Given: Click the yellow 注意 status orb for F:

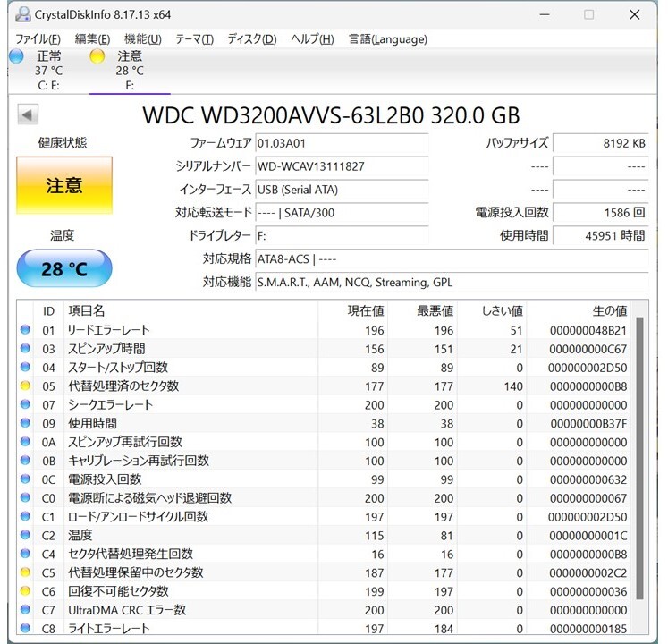Looking at the screenshot, I should point(97,56).
